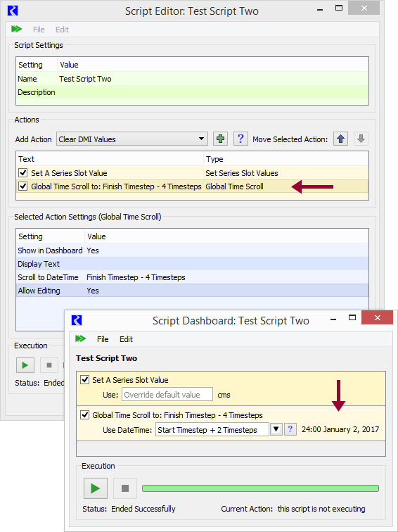Open the blue question mark help beside Add Action

[240, 139]
